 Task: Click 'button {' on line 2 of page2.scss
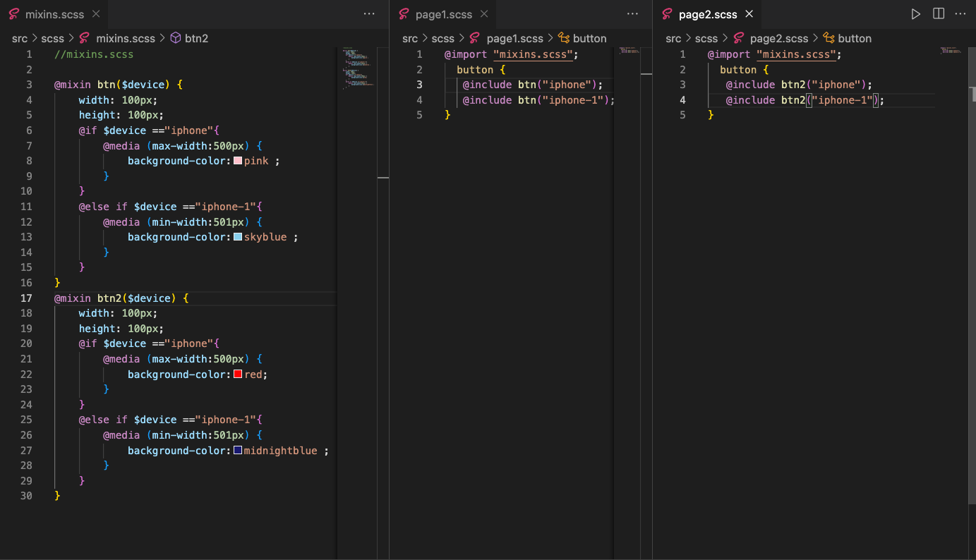click(744, 70)
